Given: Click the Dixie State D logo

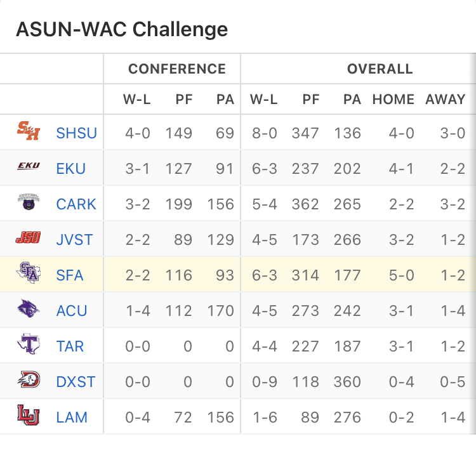Looking at the screenshot, I should click(x=28, y=381).
